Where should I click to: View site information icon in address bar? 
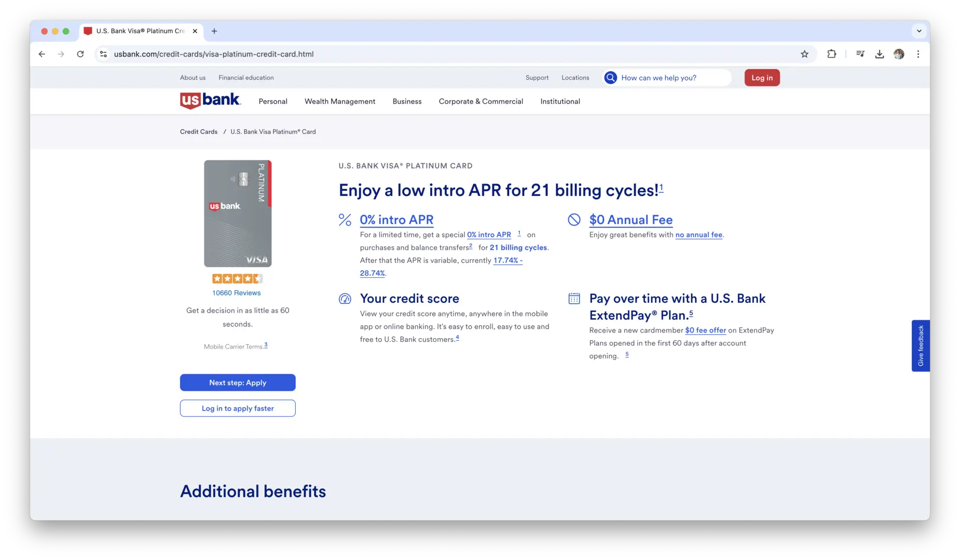tap(103, 54)
